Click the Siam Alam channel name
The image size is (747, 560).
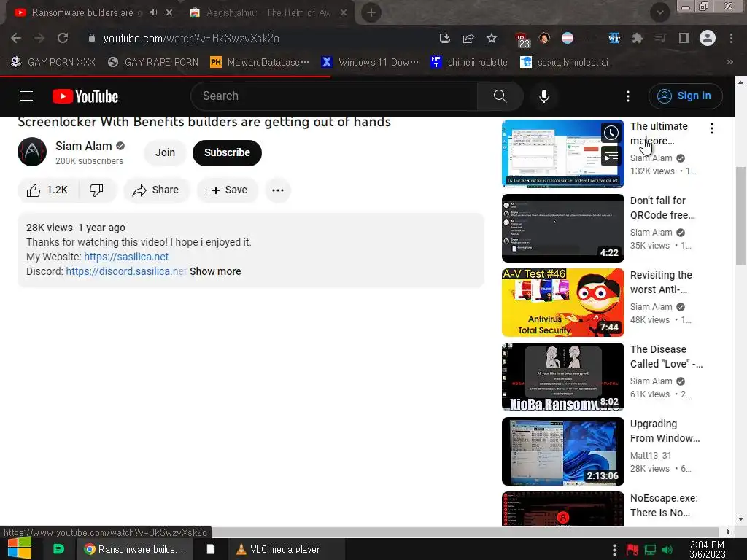pyautogui.click(x=84, y=146)
